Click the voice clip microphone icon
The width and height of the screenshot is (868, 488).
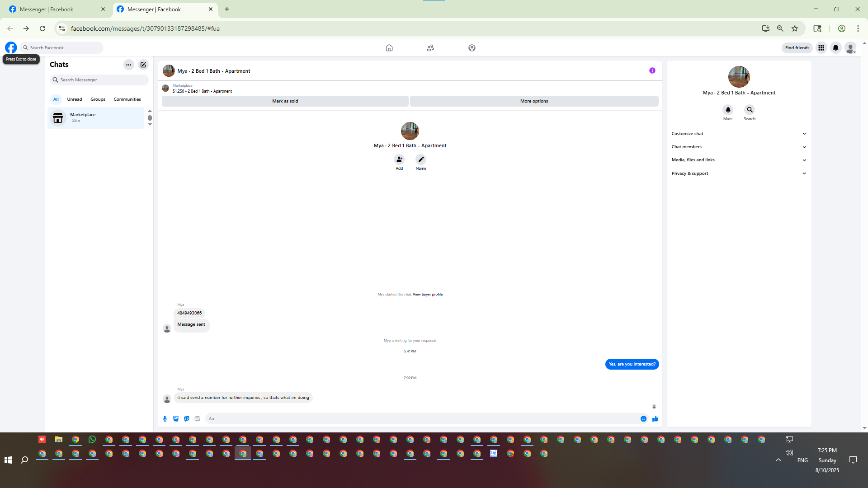tap(165, 419)
